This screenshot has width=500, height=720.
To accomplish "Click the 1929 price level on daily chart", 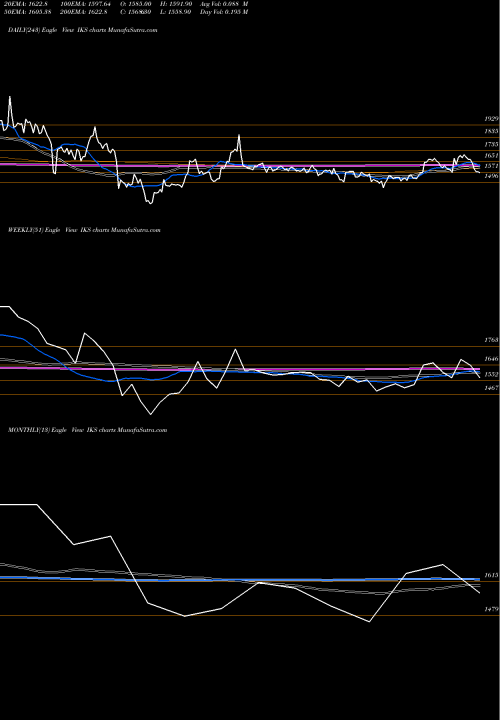I will click(x=492, y=119).
